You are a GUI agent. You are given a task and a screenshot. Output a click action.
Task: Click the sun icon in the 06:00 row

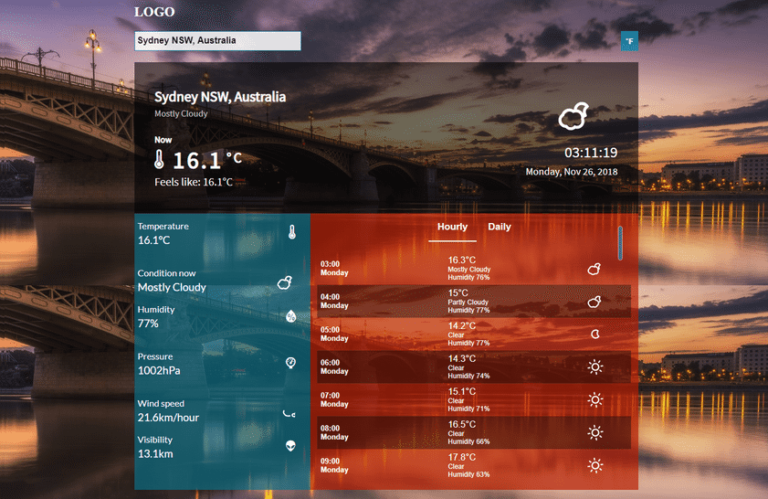595,366
